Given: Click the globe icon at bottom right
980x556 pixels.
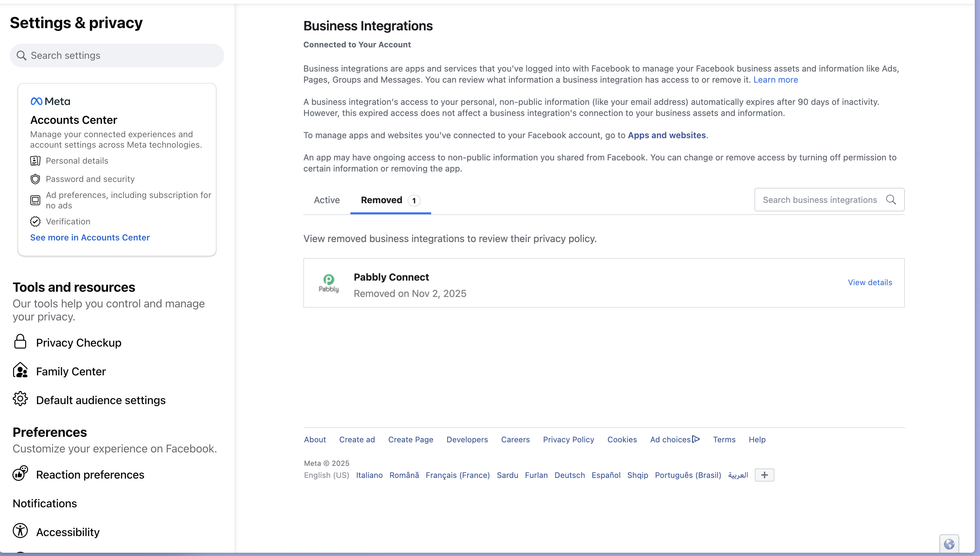Looking at the screenshot, I should click(x=949, y=544).
